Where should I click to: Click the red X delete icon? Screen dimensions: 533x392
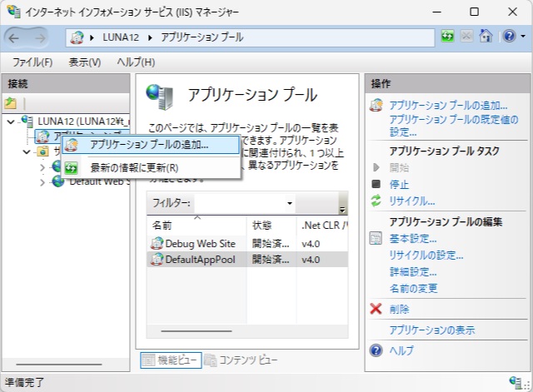pyautogui.click(x=376, y=309)
